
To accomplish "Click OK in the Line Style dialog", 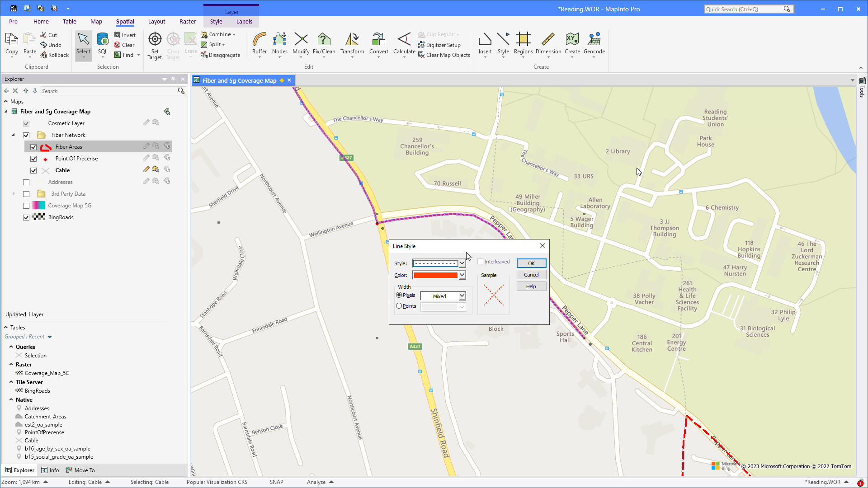I will pos(531,263).
